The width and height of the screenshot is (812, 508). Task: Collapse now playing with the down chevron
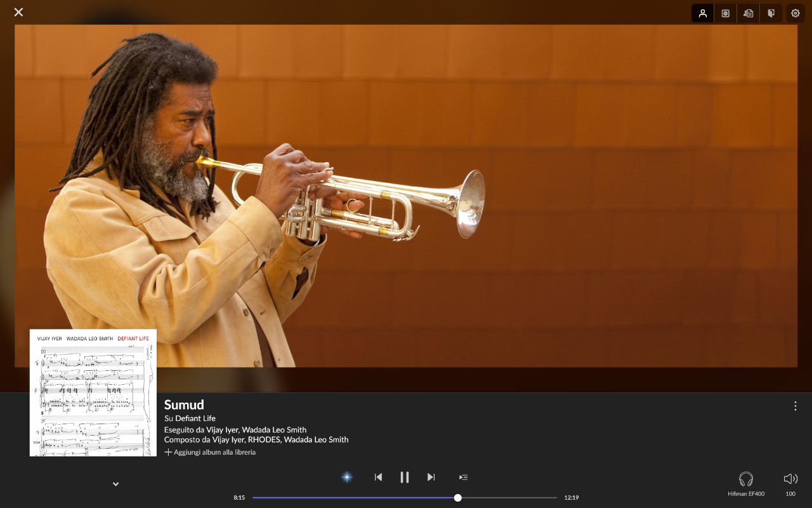(116, 484)
